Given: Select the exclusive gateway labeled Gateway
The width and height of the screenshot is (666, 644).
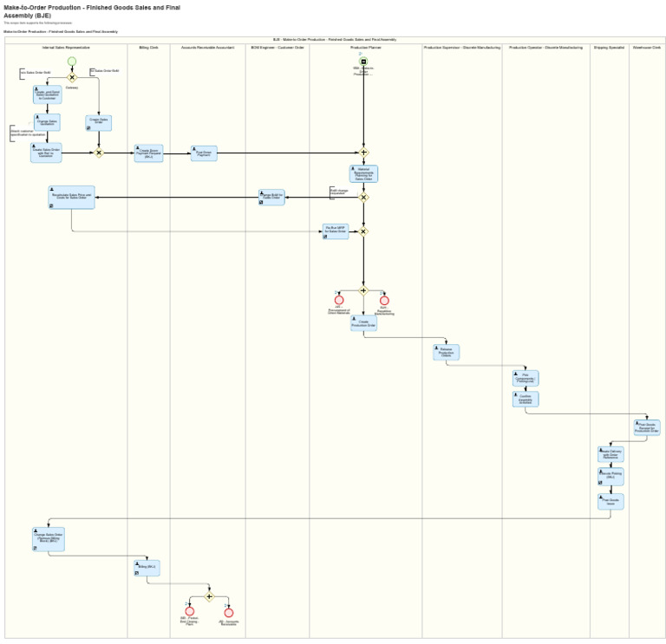Looking at the screenshot, I should [x=72, y=77].
